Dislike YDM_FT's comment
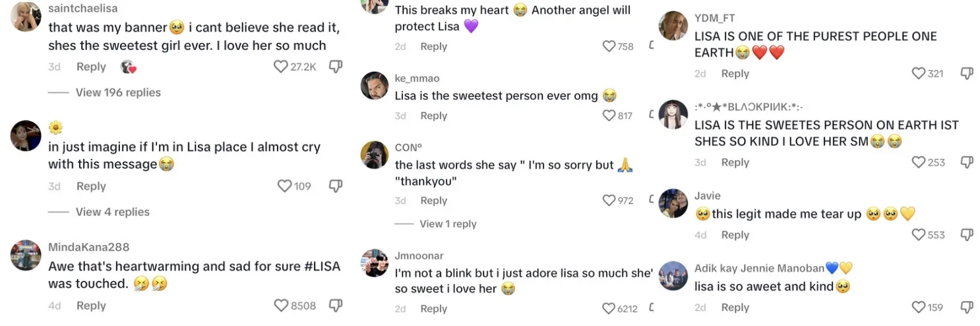The width and height of the screenshot is (980, 326). pos(966,74)
